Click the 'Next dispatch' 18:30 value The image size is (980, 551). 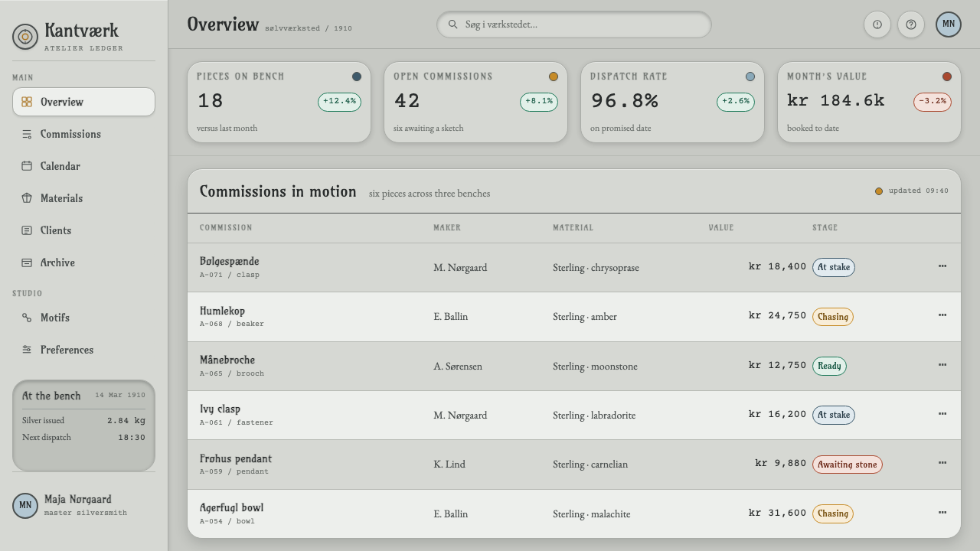click(x=132, y=438)
